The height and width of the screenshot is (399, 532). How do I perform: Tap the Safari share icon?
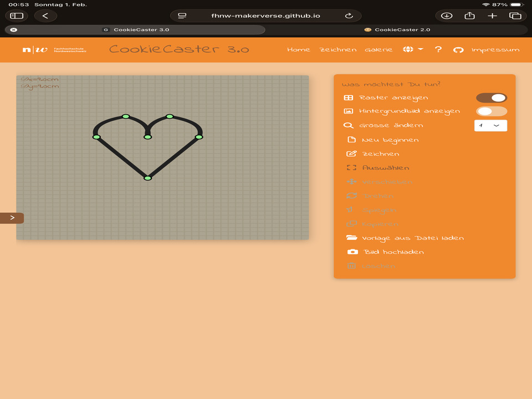pos(469,16)
